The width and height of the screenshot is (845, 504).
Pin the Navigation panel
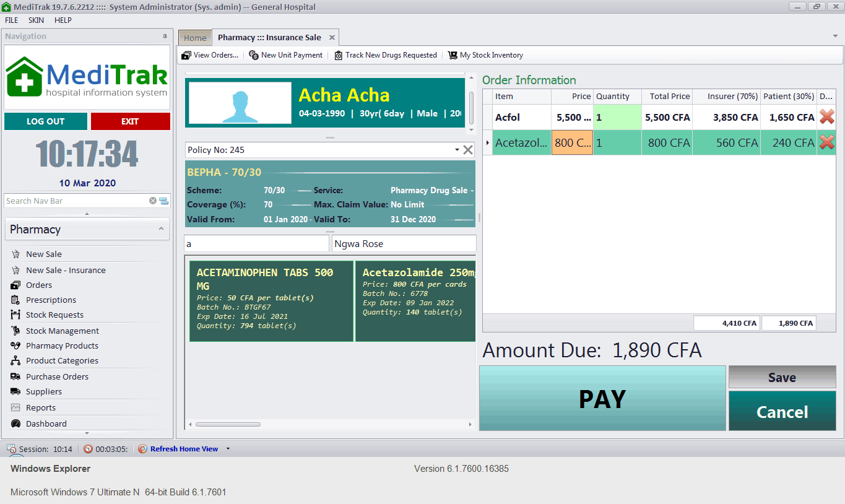[165, 37]
